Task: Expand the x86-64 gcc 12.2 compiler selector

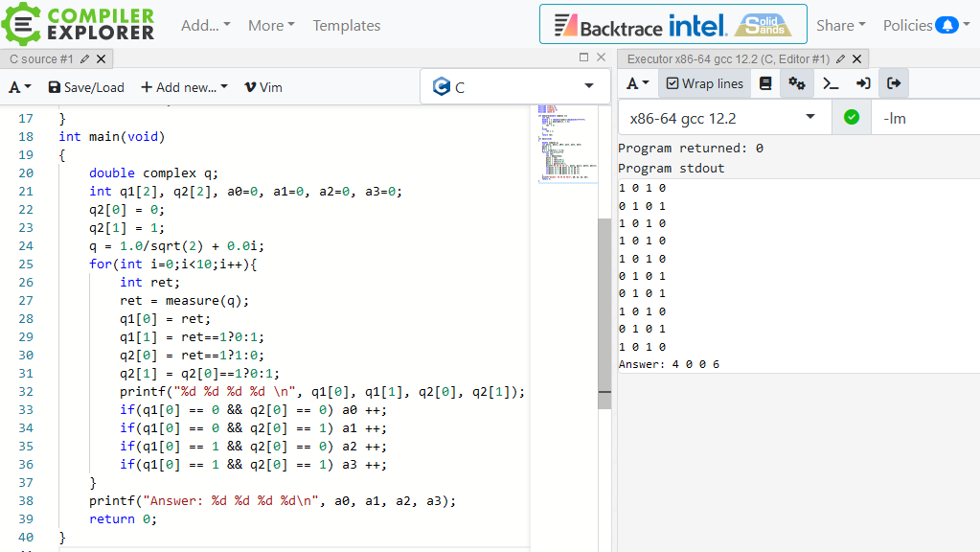Action: (x=723, y=118)
